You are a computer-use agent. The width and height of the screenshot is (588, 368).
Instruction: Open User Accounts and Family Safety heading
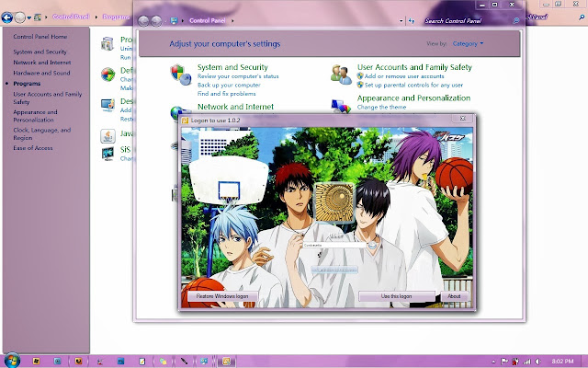(414, 67)
